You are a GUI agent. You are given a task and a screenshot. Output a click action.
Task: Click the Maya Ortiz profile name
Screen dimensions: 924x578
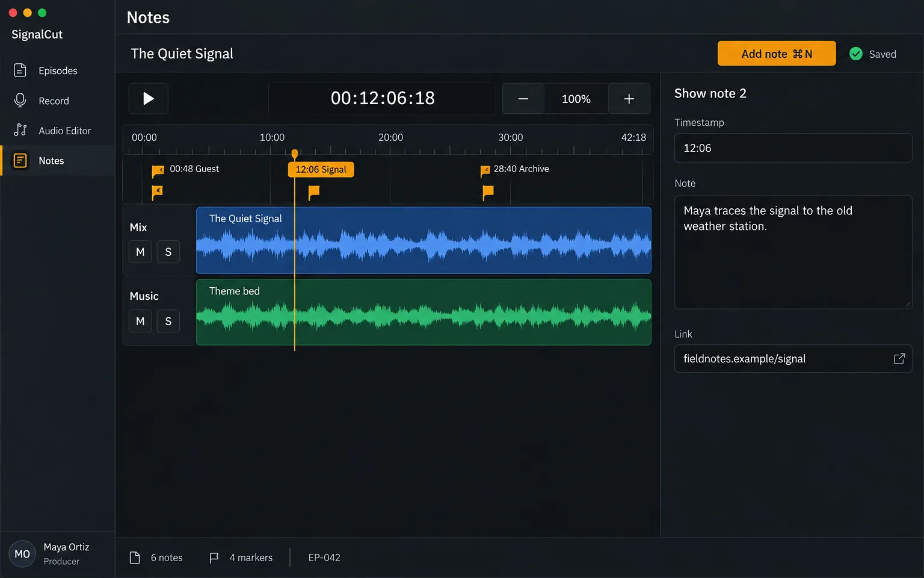coord(66,547)
